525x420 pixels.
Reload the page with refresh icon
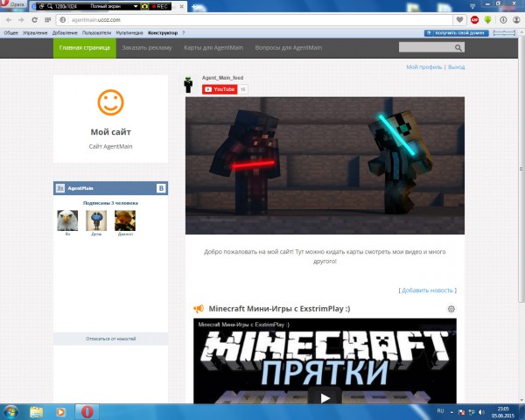pyautogui.click(x=34, y=20)
